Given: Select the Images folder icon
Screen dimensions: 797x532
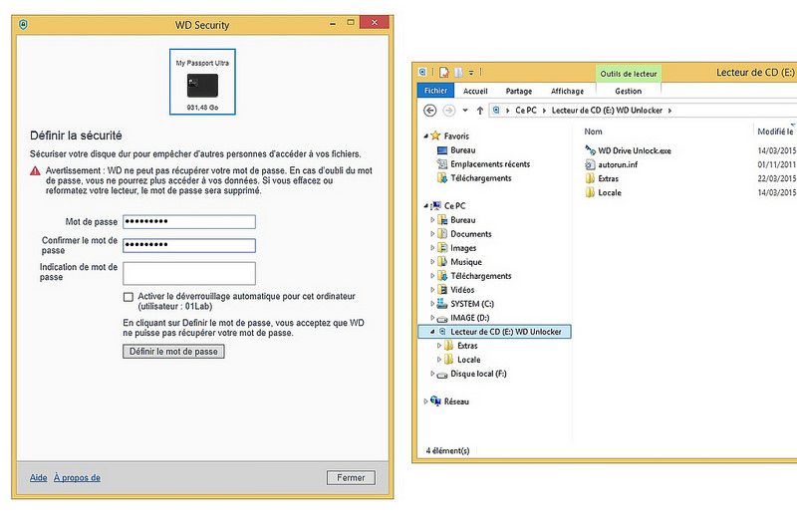Looking at the screenshot, I should coord(442,248).
